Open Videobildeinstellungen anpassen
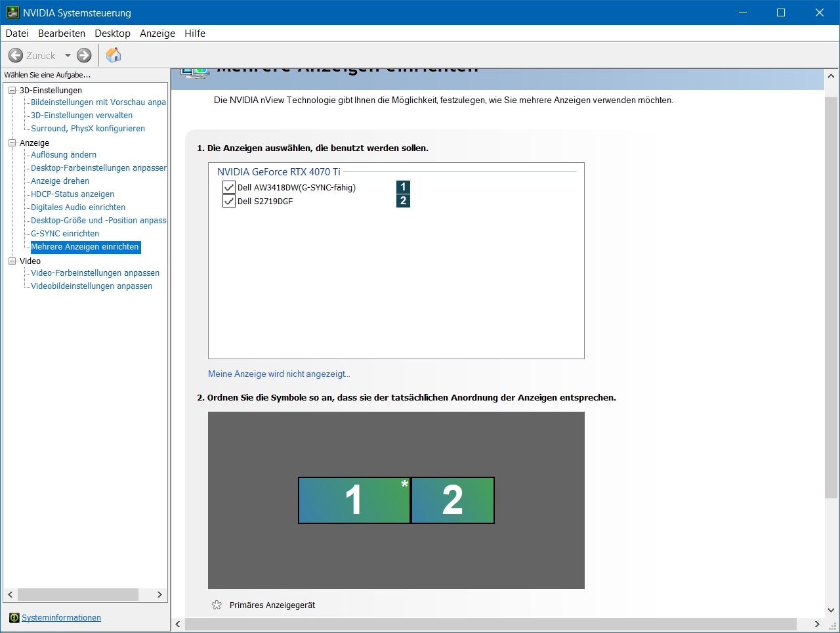The image size is (840, 633). (x=91, y=286)
